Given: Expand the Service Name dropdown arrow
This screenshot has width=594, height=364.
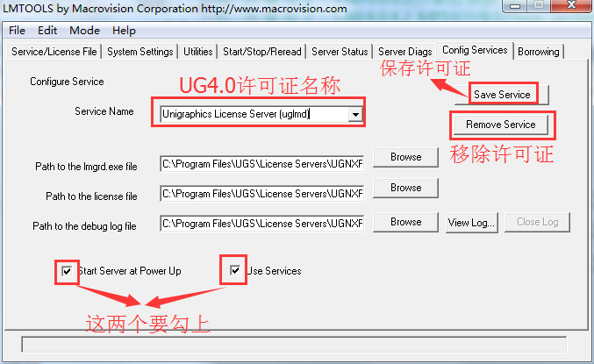Looking at the screenshot, I should coord(355,114).
